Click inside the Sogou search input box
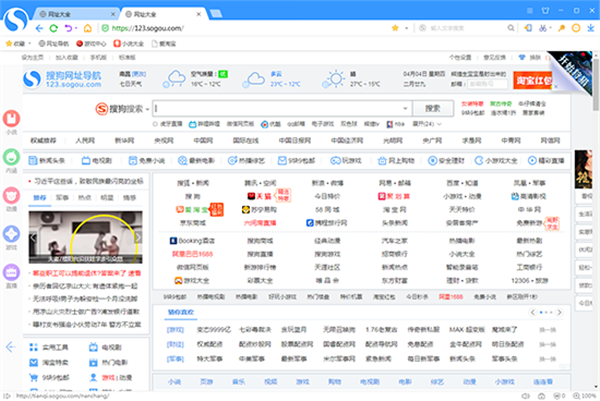600x401 pixels. pos(280,108)
